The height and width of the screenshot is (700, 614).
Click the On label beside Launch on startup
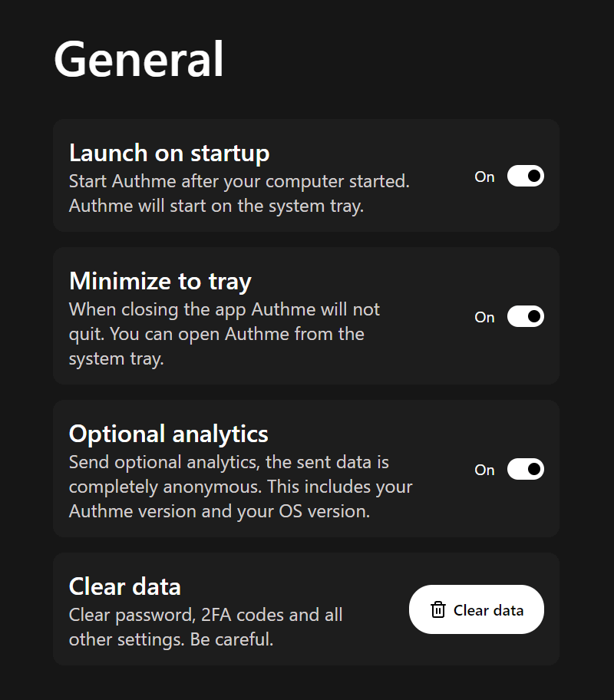click(x=484, y=177)
